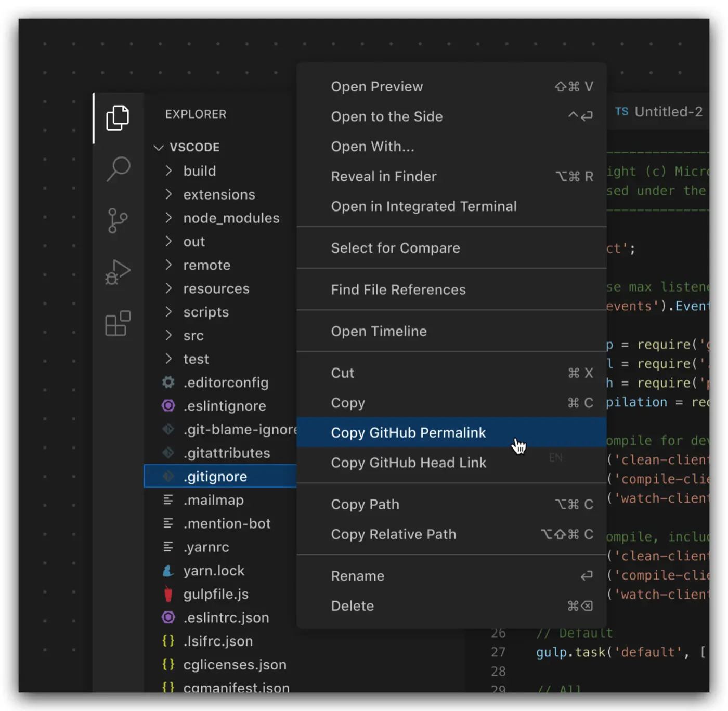Open the cglicenses.json file
Viewport: 728px width, 711px height.
[235, 665]
